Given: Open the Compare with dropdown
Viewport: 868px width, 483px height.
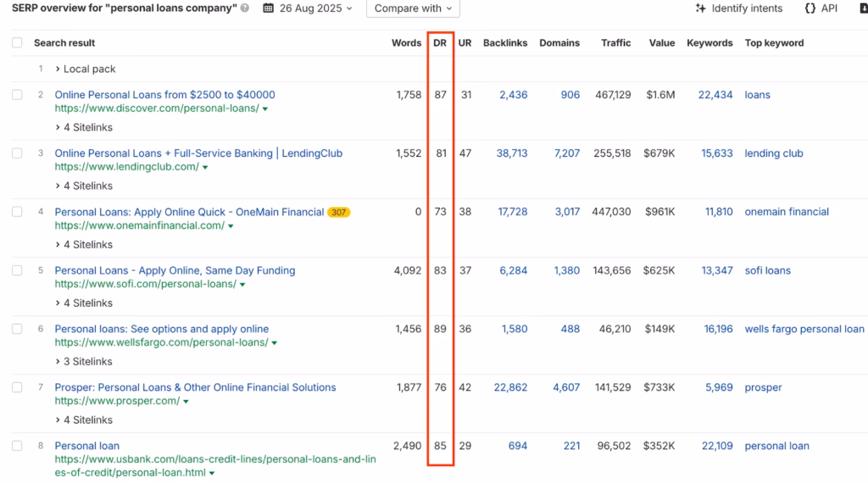Looking at the screenshot, I should point(413,8).
